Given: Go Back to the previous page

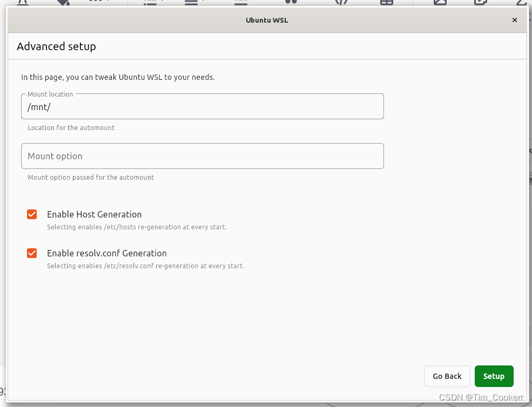Looking at the screenshot, I should click(447, 376).
